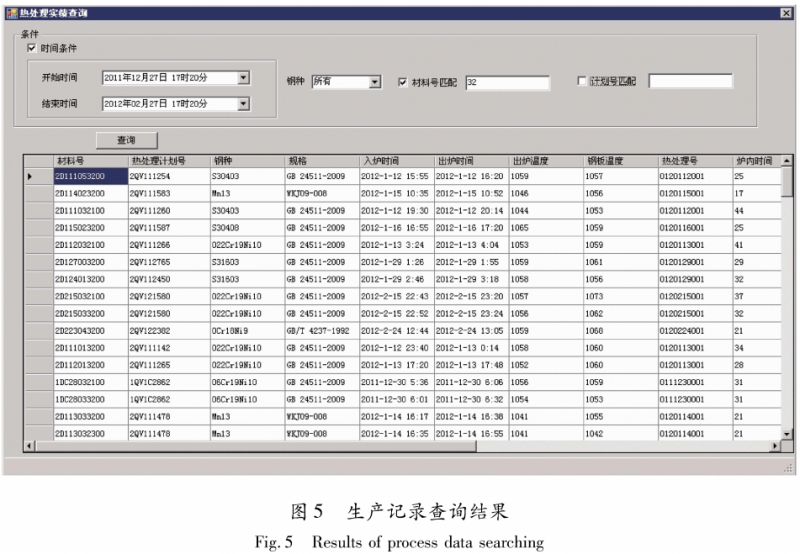Image resolution: width=800 pixels, height=554 pixels.
Task: Click the 材料号 column header
Action: click(88, 160)
